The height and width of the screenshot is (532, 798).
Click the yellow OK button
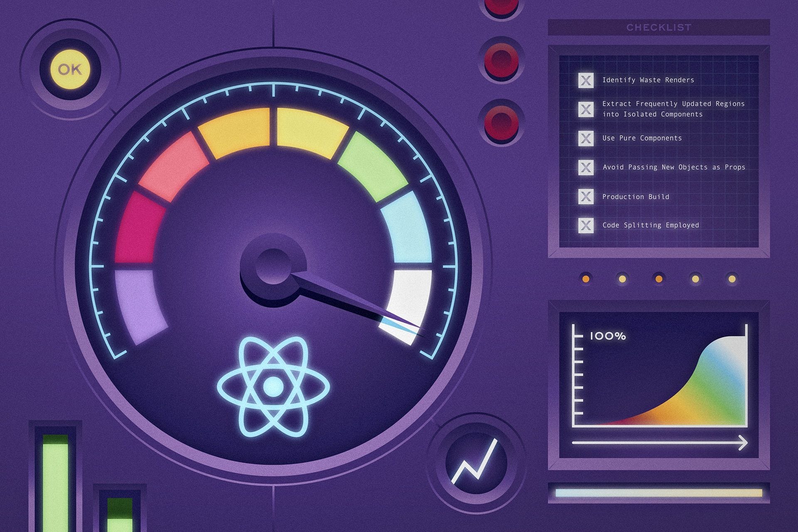pos(70,69)
